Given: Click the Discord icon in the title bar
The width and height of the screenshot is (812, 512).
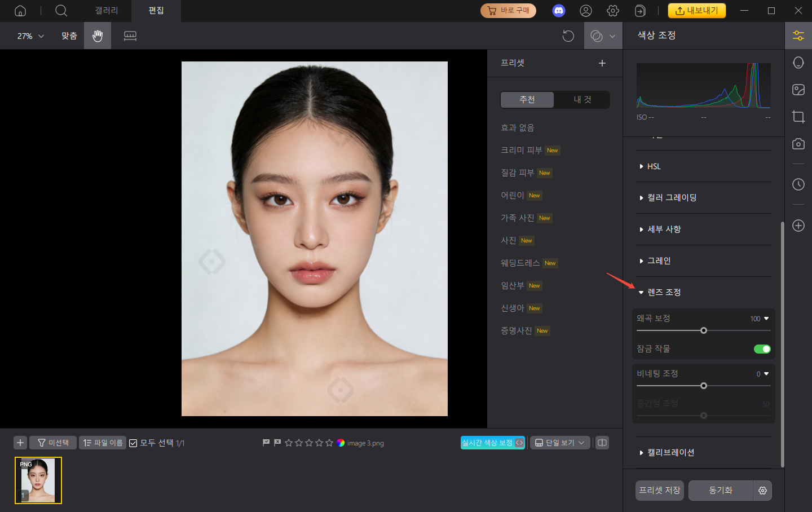Looking at the screenshot, I should coord(559,10).
